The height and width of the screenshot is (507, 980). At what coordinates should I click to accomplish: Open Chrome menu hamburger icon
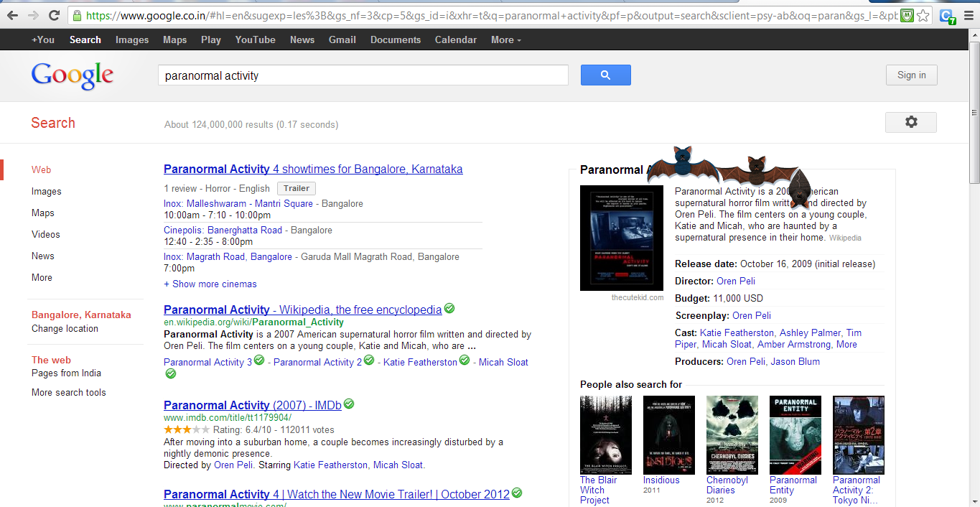(x=969, y=15)
